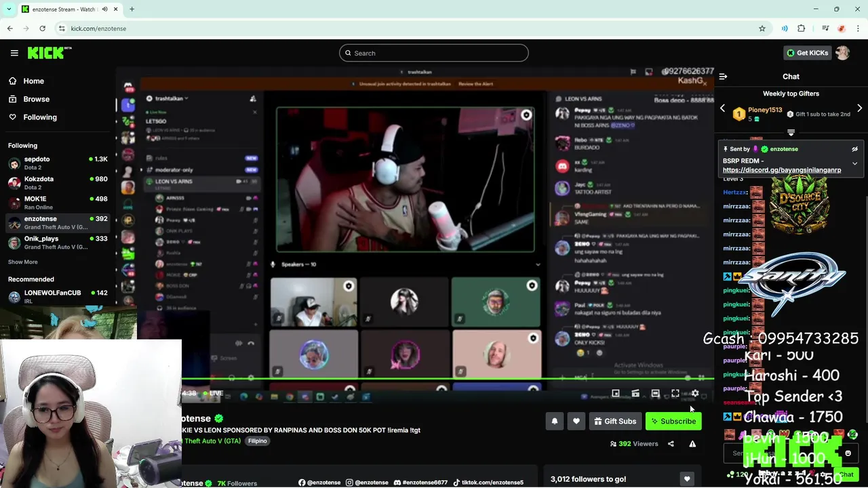868x488 pixels.
Task: Open the pinned Discord invite link
Action: (782, 170)
